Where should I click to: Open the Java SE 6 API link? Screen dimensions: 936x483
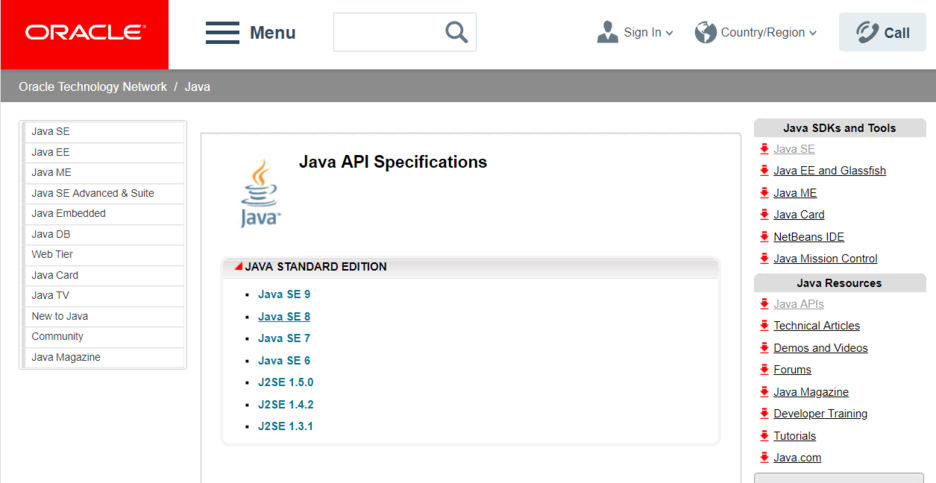click(x=284, y=361)
